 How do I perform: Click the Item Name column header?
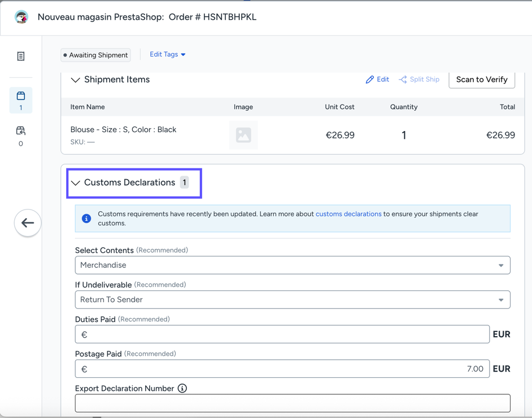(x=88, y=107)
